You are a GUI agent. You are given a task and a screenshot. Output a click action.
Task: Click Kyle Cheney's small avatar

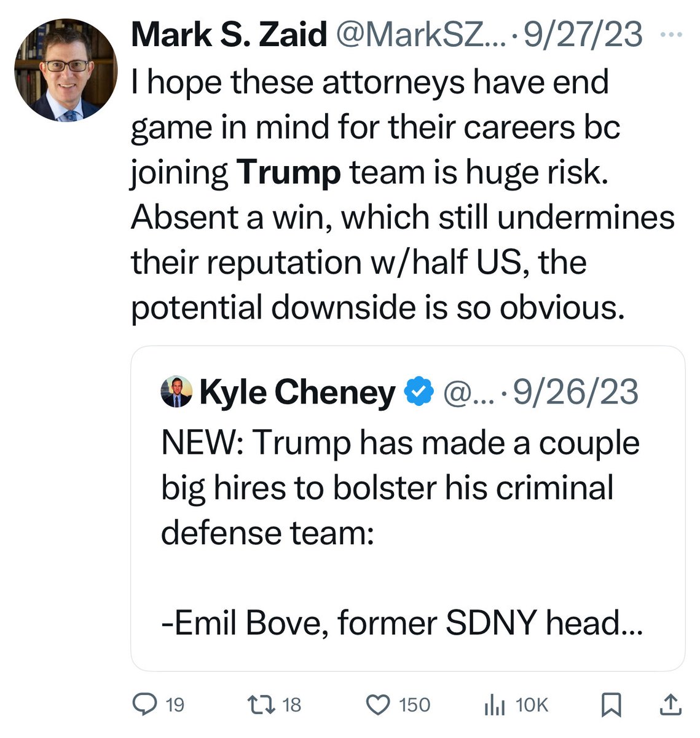coord(176,392)
